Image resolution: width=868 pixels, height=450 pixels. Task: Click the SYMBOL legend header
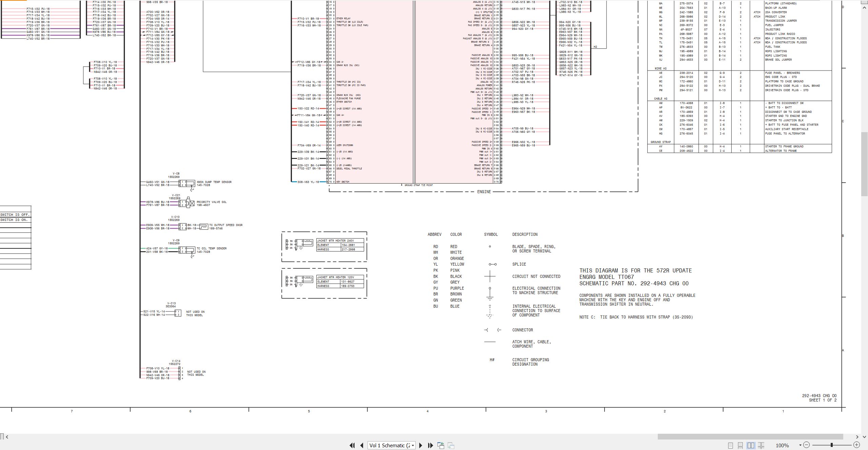[x=491, y=234]
